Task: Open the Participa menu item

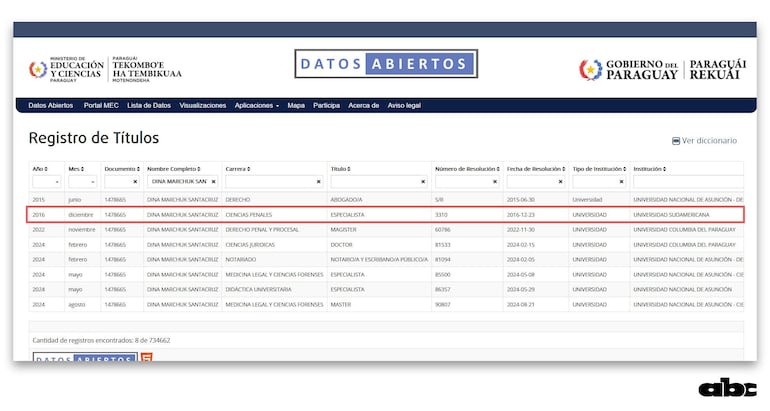Action: point(327,106)
